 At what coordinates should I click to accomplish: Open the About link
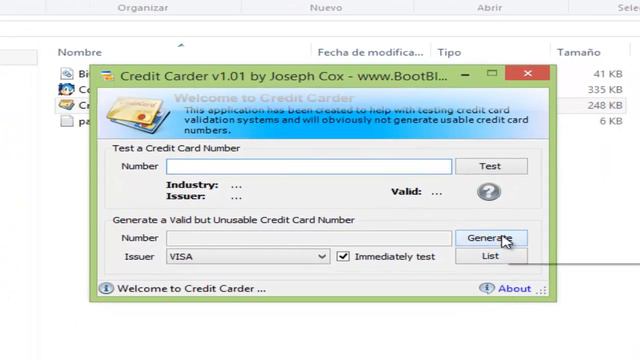(514, 289)
